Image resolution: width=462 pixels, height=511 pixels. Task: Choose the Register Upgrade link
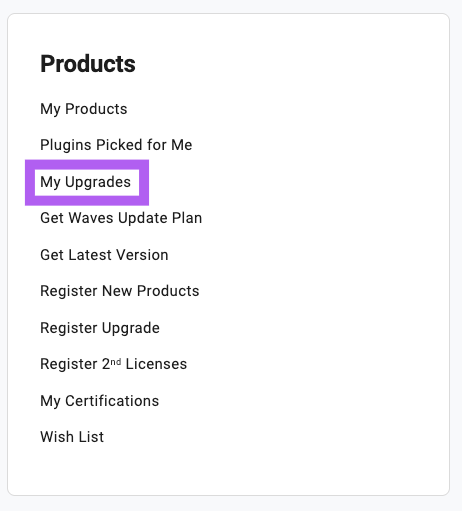pyautogui.click(x=100, y=328)
